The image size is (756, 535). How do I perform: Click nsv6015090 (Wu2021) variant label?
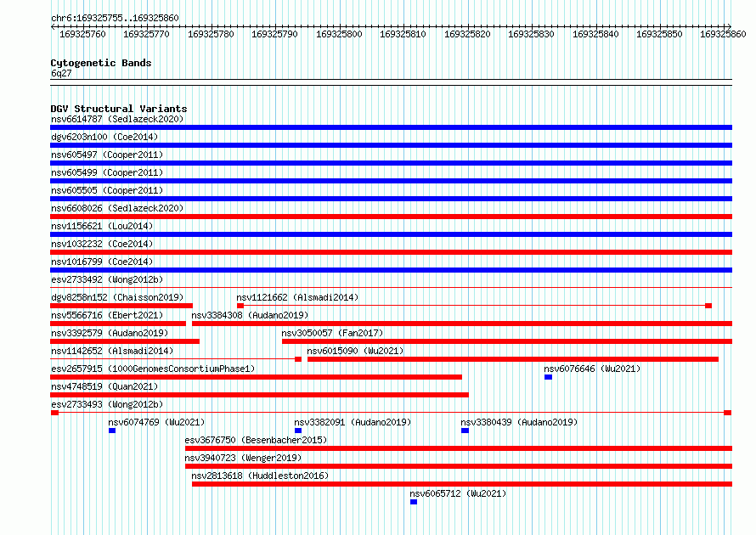355,351
